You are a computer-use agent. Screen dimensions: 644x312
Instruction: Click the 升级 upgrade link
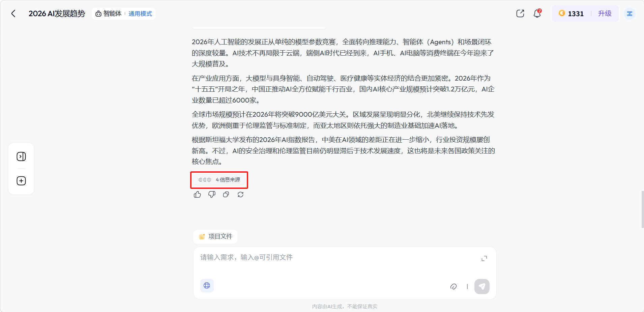tap(605, 13)
